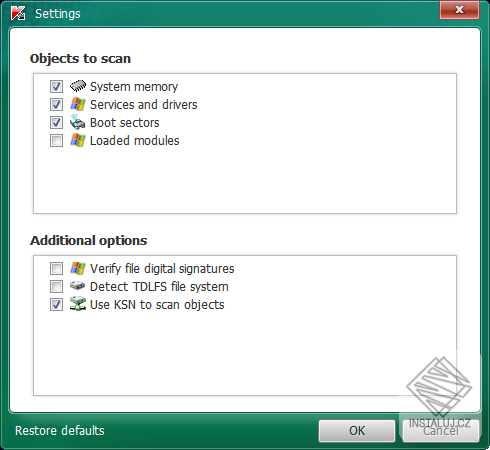Enable the Detect TDLFS file system checkbox
Image resolution: width=490 pixels, height=450 pixels.
click(x=56, y=287)
